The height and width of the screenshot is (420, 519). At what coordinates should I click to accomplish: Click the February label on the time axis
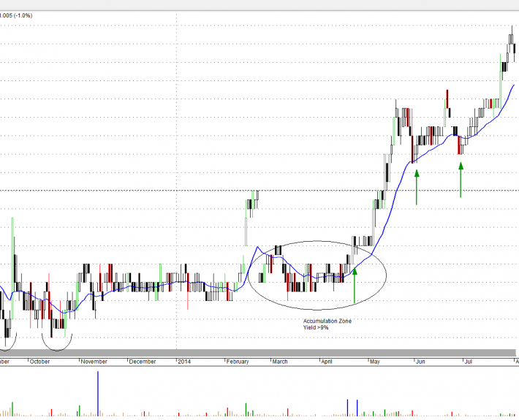(x=238, y=362)
